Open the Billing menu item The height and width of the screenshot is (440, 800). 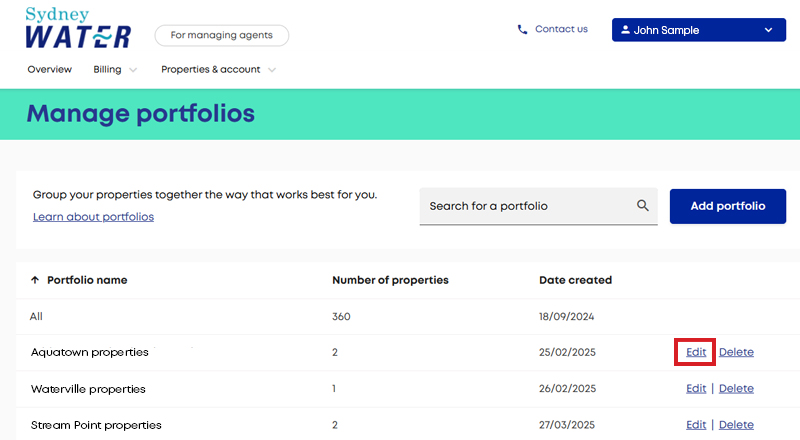pos(107,69)
